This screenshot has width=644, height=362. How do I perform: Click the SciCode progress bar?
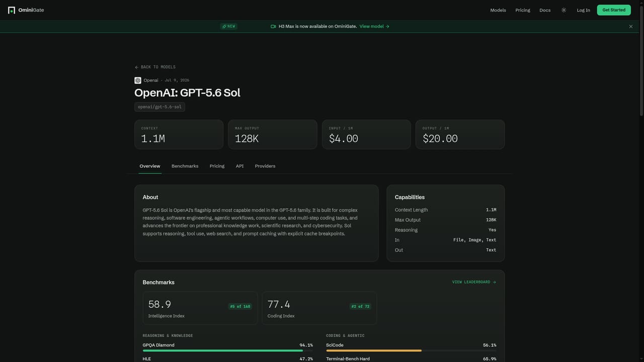[411, 350]
